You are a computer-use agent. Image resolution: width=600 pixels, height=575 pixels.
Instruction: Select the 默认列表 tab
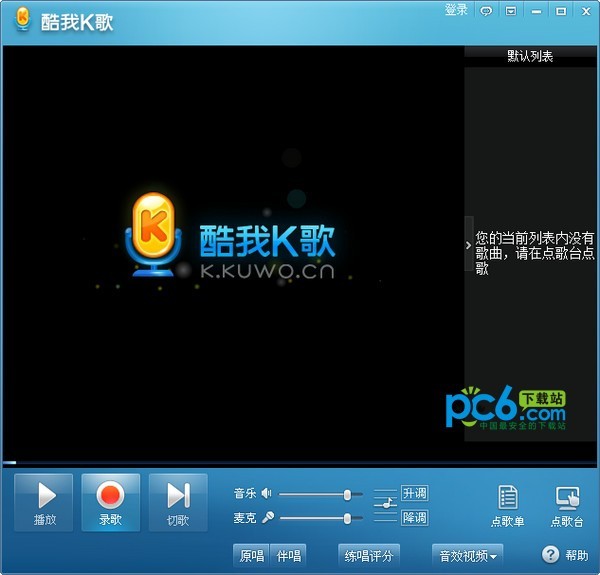click(x=530, y=56)
